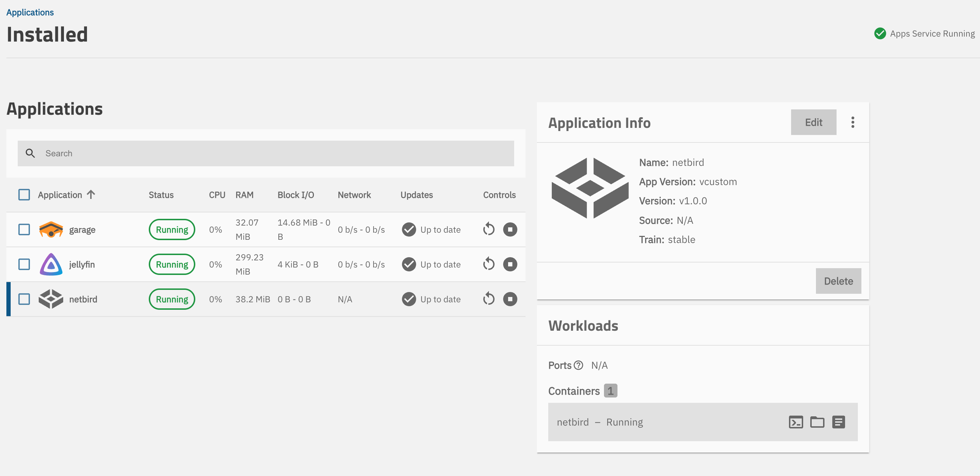Tick the jellyfin row checkbox
The height and width of the screenshot is (476, 980).
click(24, 264)
